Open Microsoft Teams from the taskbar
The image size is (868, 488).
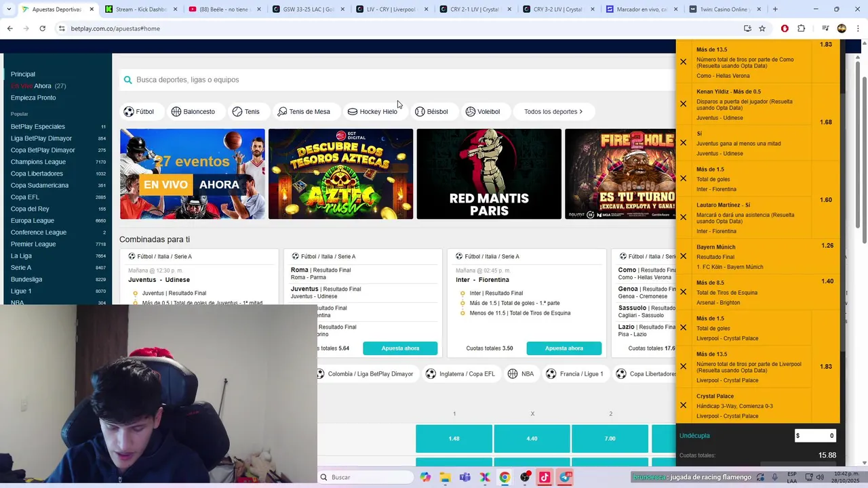[465, 477]
